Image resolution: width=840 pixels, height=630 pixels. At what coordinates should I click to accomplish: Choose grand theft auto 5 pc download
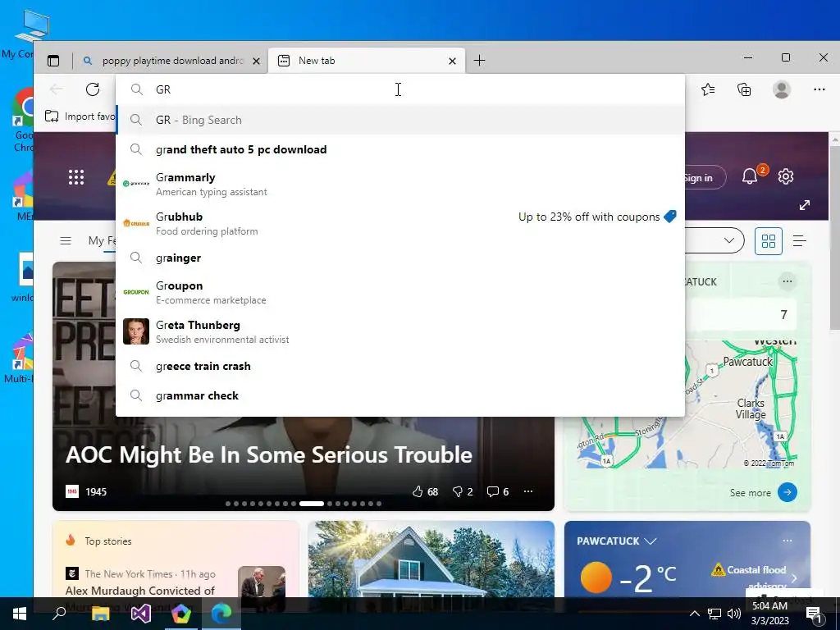point(399,149)
